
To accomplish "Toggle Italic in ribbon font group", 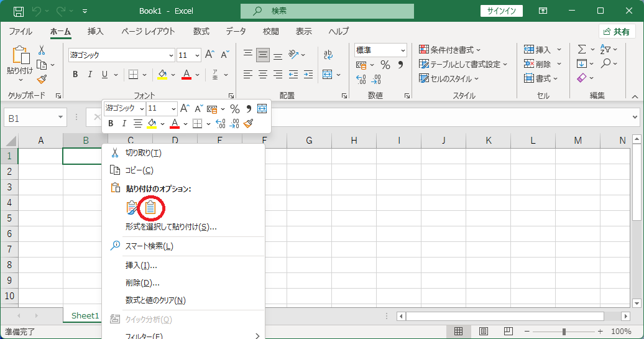I will pyautogui.click(x=90, y=75).
